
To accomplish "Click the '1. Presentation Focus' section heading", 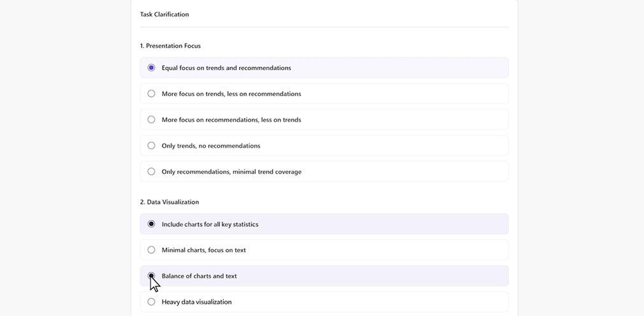I will coord(170,46).
